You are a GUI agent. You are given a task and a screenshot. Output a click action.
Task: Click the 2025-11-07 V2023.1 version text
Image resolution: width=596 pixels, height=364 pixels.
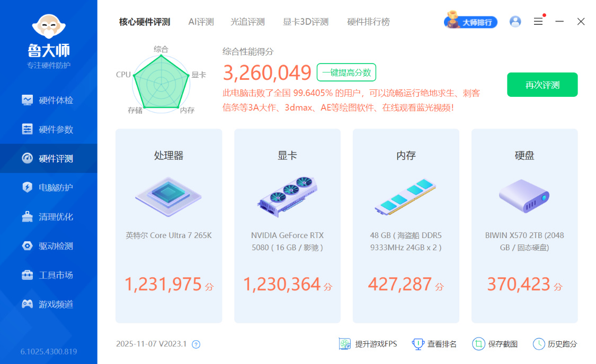pyautogui.click(x=152, y=344)
